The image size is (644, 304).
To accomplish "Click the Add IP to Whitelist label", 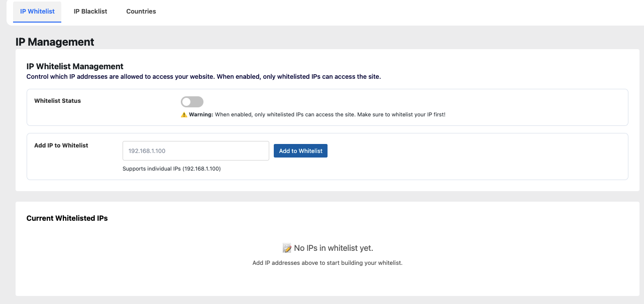I will 61,145.
